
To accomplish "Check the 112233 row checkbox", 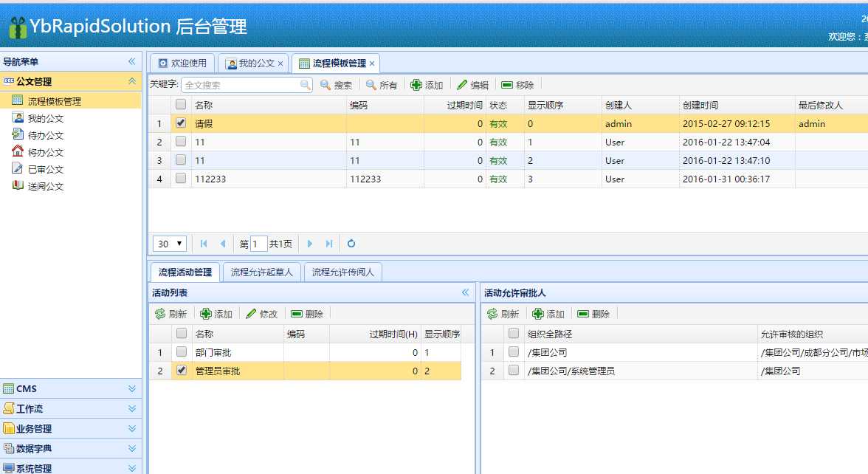I will click(x=180, y=178).
